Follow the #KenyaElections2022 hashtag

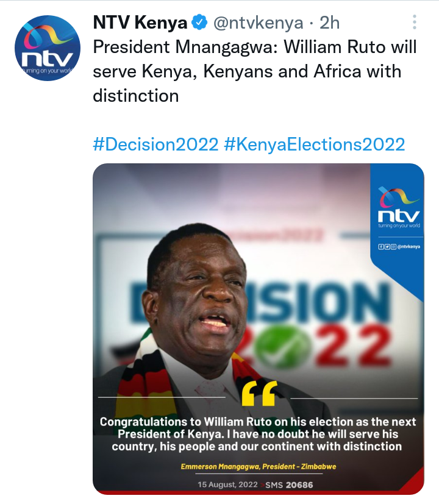pyautogui.click(x=314, y=144)
